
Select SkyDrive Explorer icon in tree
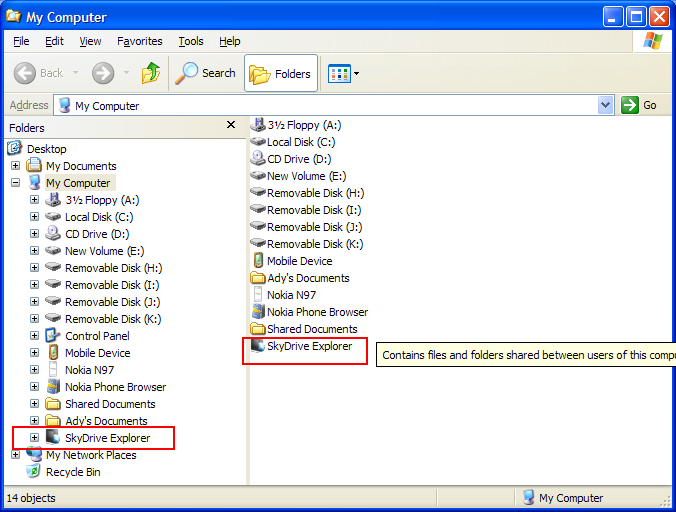(53, 437)
